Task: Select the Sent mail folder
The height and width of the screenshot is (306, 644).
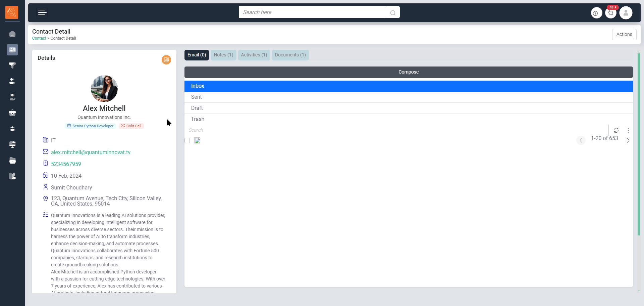Action: pyautogui.click(x=197, y=97)
